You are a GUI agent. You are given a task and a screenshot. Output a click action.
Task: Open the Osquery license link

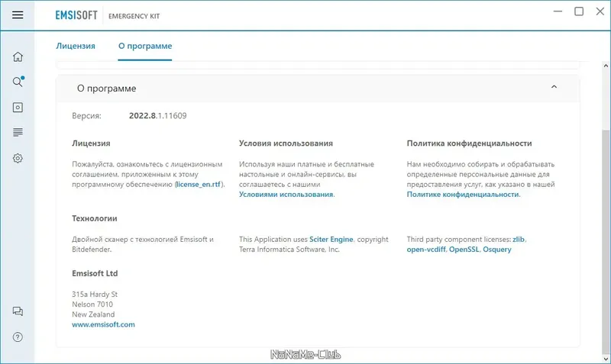click(x=497, y=250)
